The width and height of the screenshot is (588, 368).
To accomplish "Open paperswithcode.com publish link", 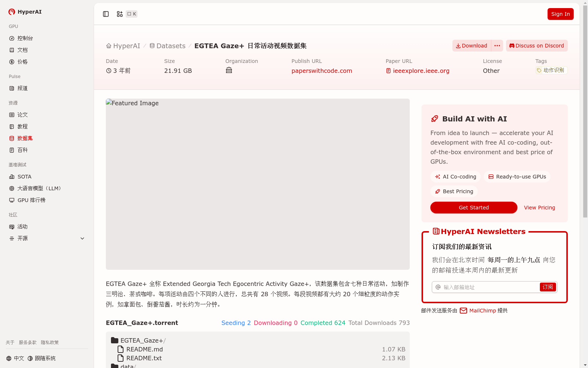I will (322, 71).
